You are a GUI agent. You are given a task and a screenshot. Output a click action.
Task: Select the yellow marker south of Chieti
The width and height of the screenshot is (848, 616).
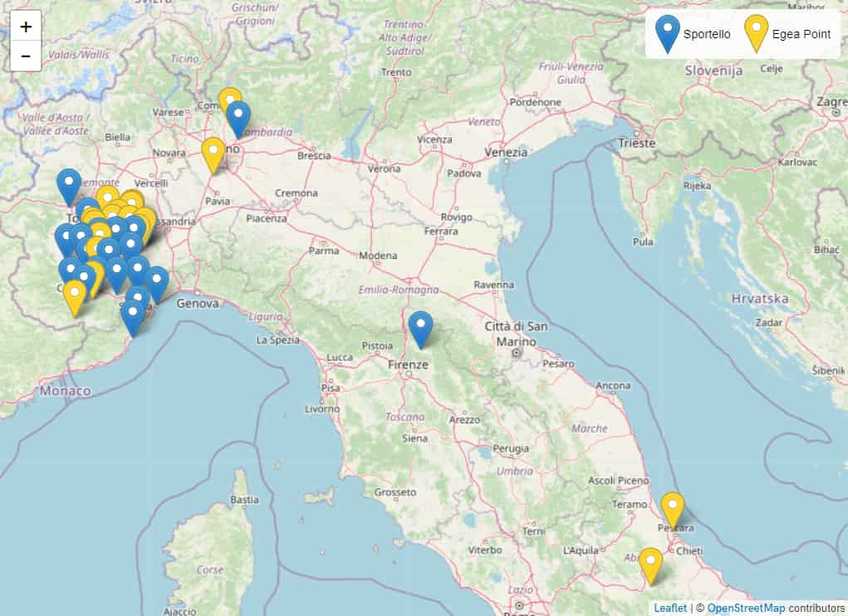tap(650, 566)
